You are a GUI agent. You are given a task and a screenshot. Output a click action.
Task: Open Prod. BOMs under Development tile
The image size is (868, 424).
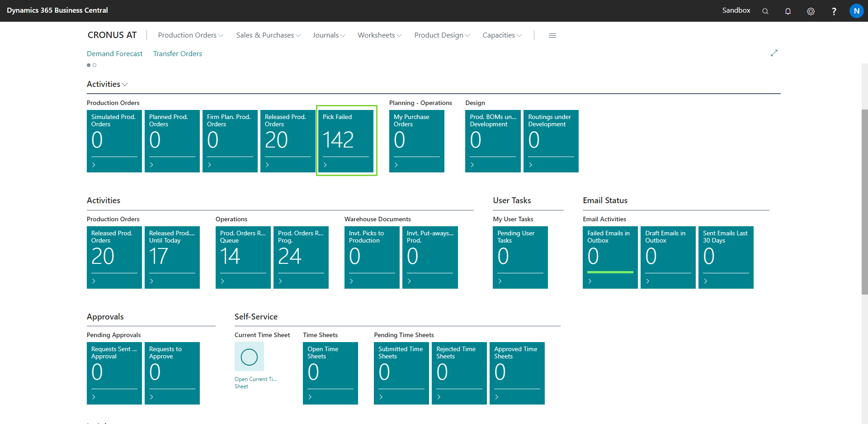click(493, 141)
